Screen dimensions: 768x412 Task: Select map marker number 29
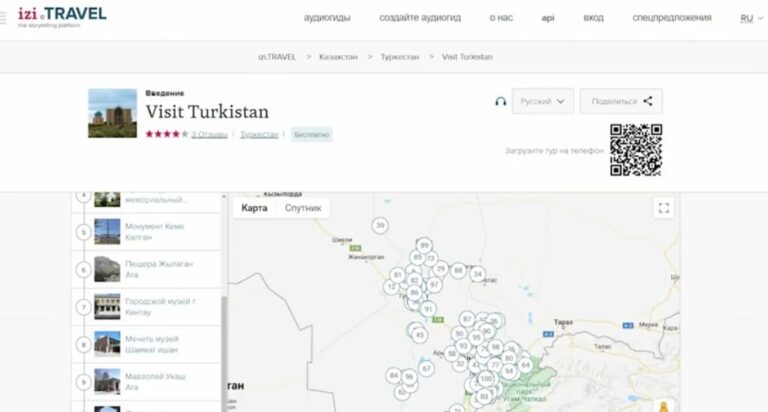441,268
